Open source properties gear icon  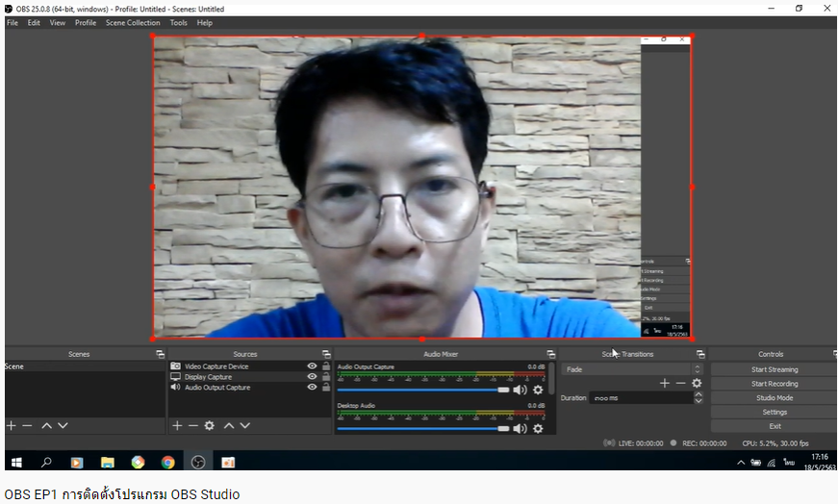tap(209, 425)
